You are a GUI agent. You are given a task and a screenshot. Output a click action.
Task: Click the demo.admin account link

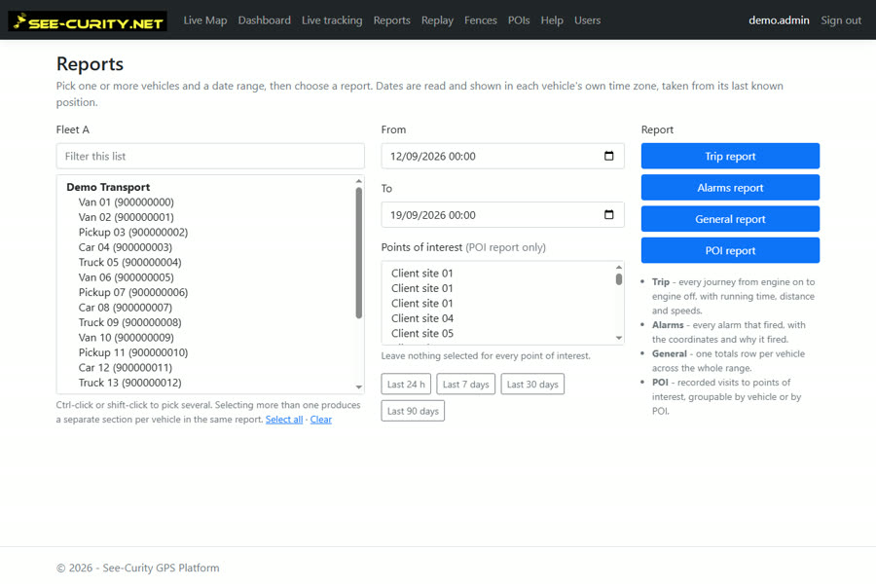779,20
